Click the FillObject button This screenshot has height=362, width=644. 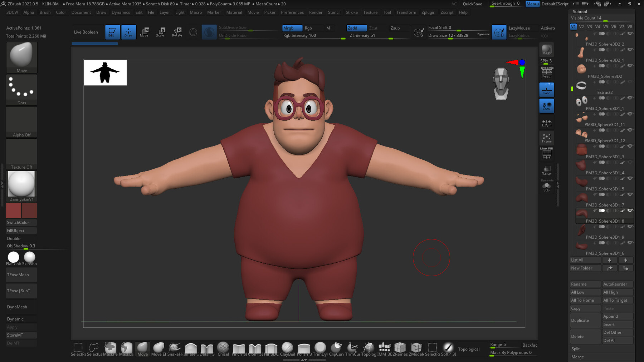tap(21, 230)
